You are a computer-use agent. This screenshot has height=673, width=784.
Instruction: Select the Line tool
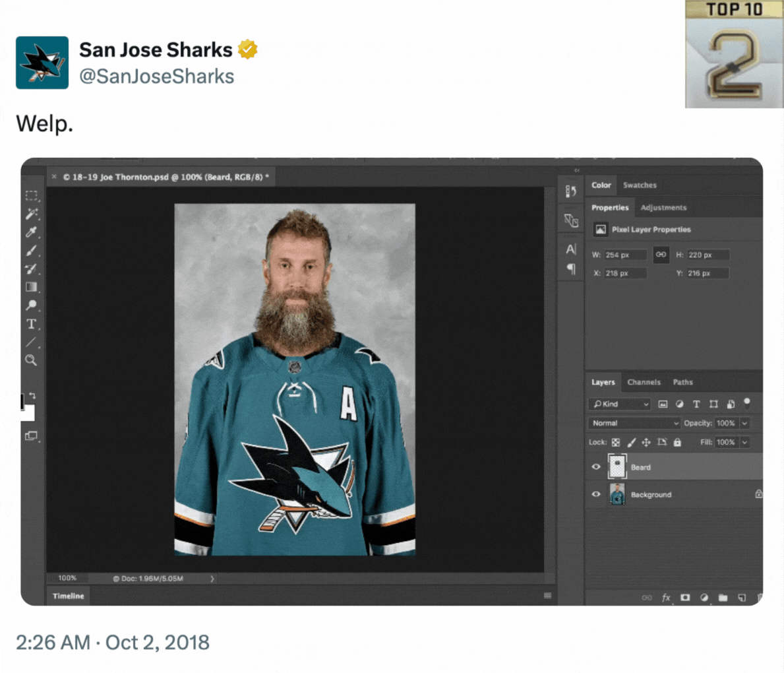point(32,342)
